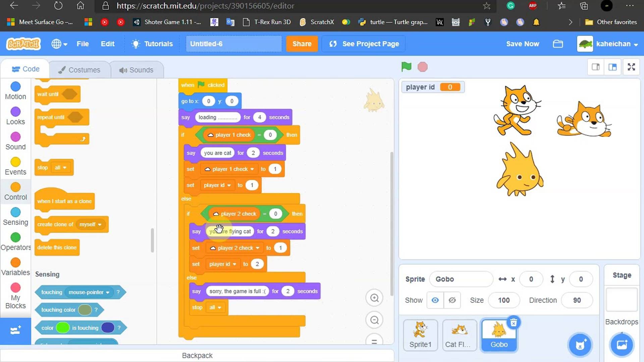This screenshot has height=362, width=644.
Task: Show the sprite using eye icon
Action: click(435, 300)
